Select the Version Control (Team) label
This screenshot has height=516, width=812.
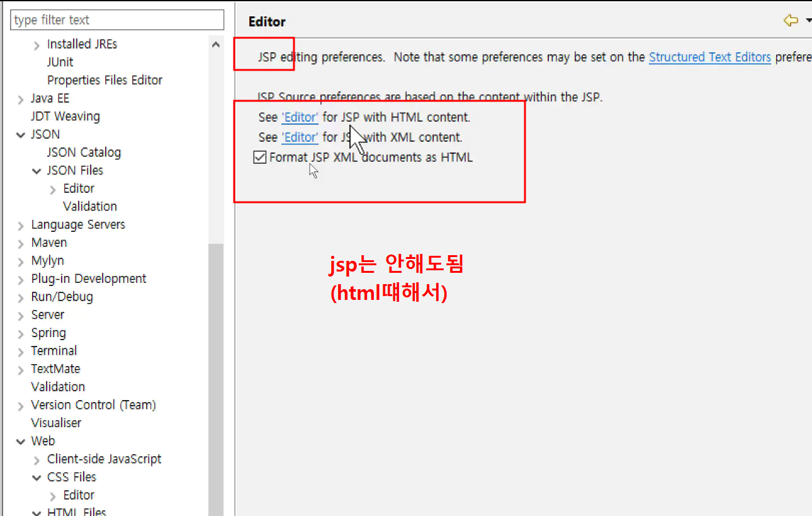tap(93, 405)
